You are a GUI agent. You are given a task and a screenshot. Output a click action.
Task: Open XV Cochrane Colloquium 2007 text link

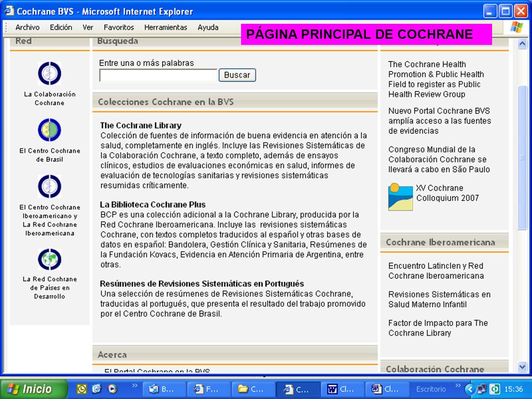pyautogui.click(x=448, y=193)
